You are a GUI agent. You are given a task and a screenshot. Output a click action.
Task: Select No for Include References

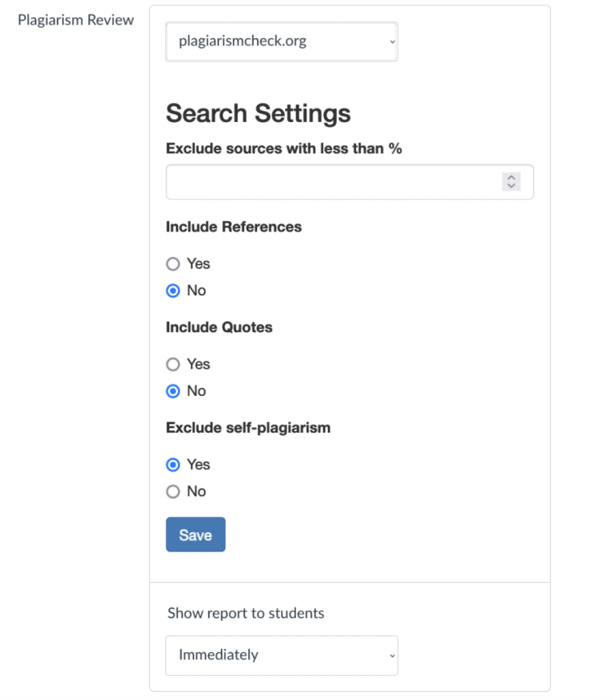(x=172, y=291)
